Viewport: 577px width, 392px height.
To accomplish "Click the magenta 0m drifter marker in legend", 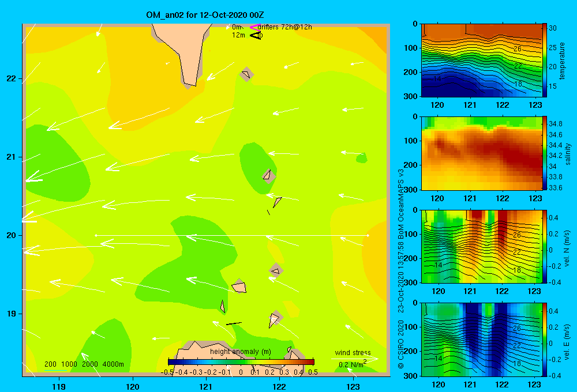I will [255, 27].
